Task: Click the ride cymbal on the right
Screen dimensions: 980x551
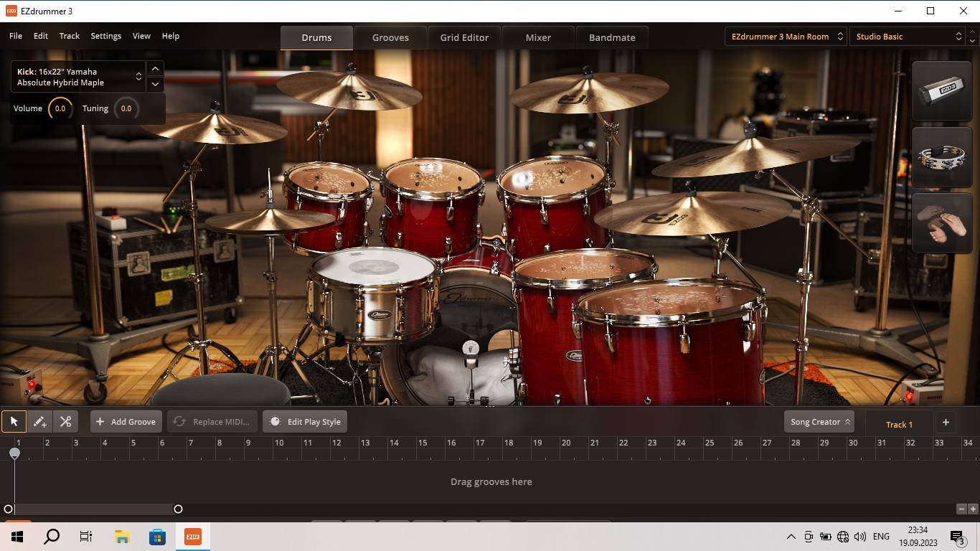Action: [x=692, y=213]
